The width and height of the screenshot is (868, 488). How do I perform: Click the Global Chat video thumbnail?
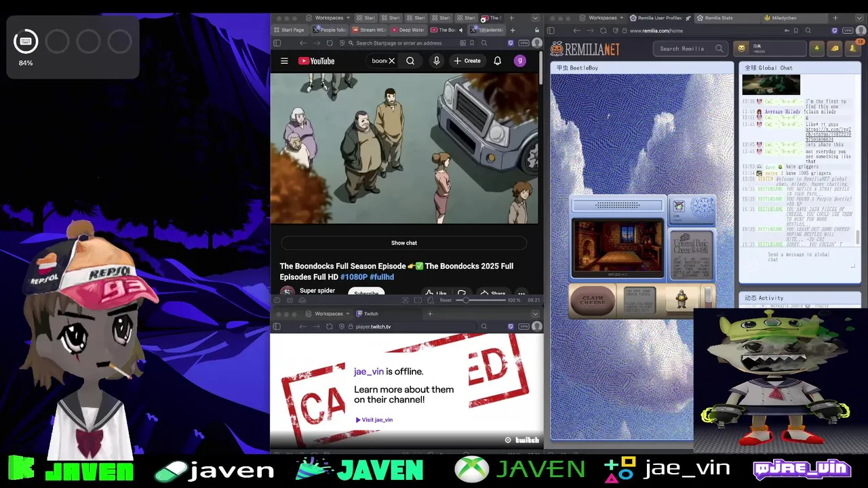771,84
